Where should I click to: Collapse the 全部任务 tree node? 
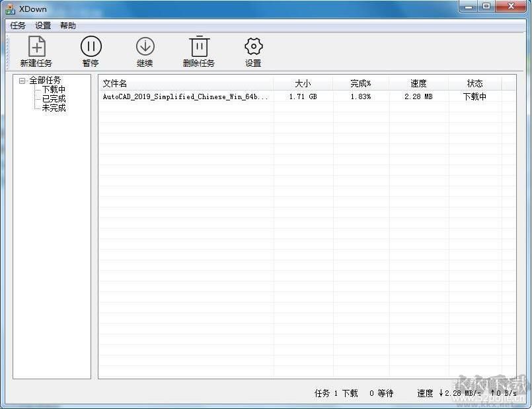coord(22,81)
